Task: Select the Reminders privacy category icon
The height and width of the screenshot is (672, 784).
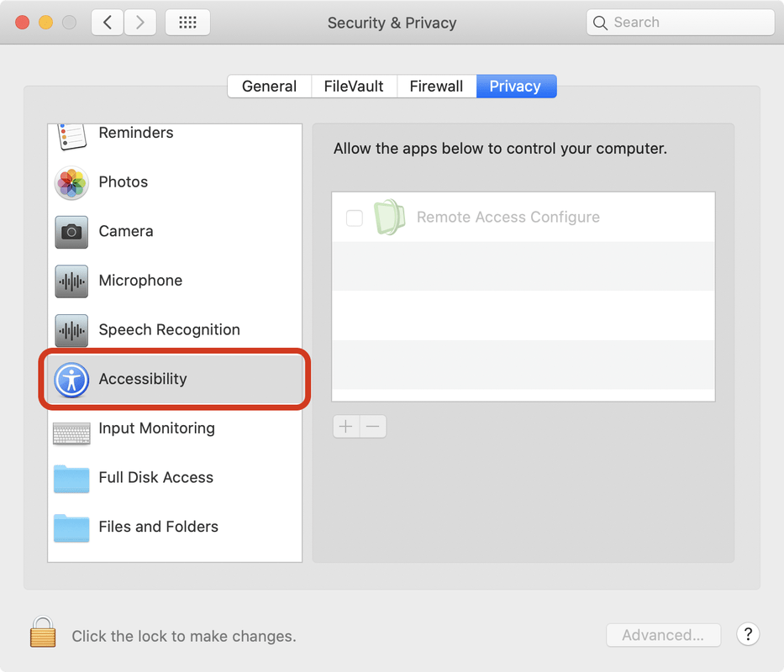Action: (71, 134)
